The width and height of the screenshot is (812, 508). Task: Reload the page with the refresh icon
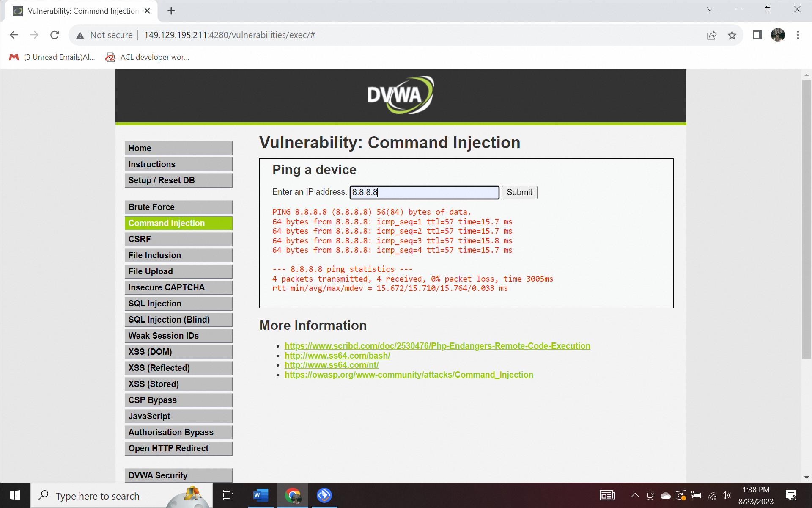pos(55,35)
